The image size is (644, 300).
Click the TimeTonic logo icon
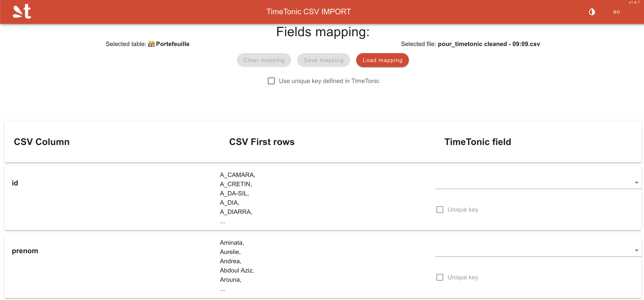pos(22,12)
